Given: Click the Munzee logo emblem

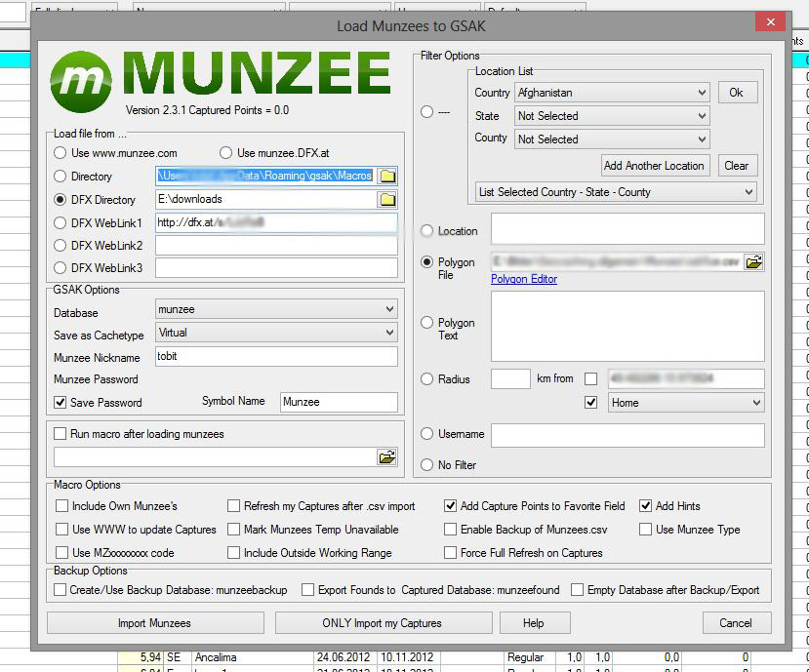Looking at the screenshot, I should (81, 82).
